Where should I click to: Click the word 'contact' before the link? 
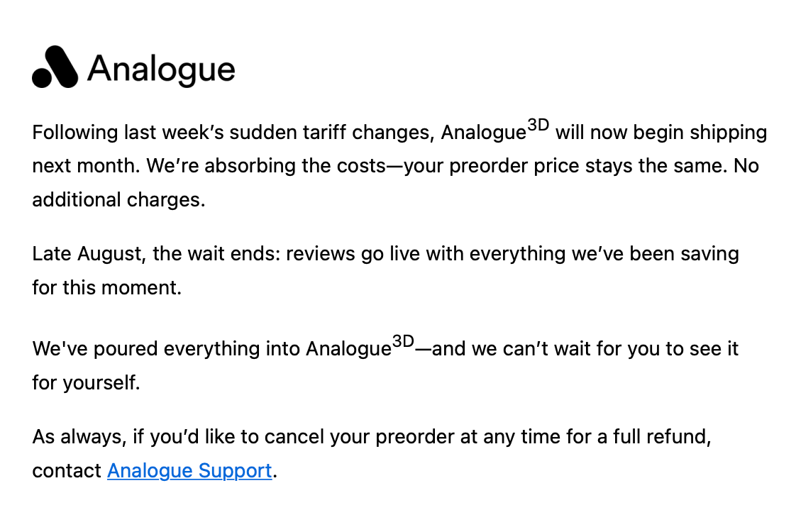67,470
